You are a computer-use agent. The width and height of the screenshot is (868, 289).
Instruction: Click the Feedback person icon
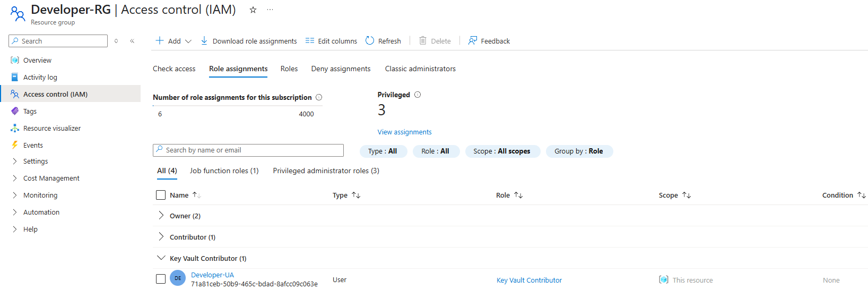473,40
